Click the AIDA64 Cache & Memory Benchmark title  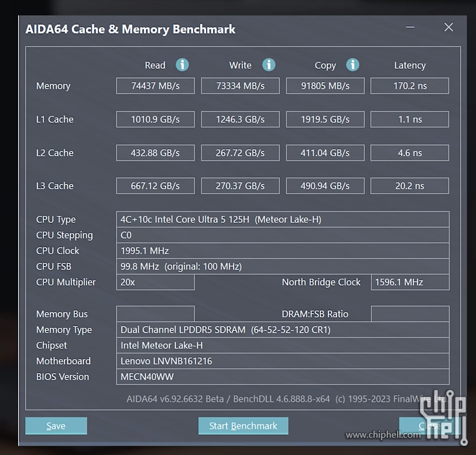click(x=131, y=29)
